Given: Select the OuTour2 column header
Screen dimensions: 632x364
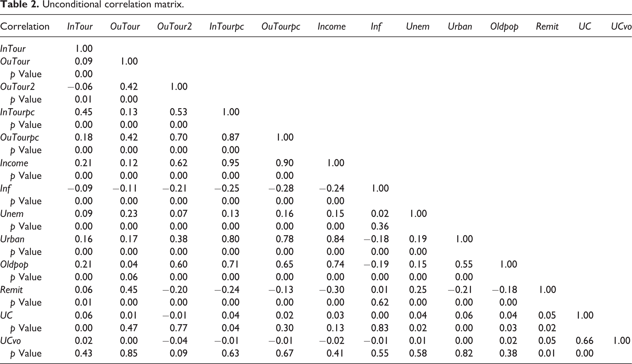Looking at the screenshot, I should 174,26.
